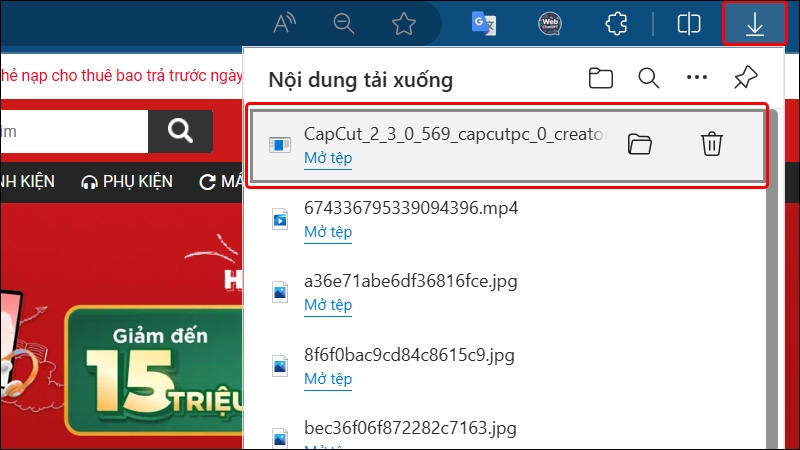This screenshot has height=450, width=800.
Task: Click the mp4 video file icon
Action: (x=280, y=219)
